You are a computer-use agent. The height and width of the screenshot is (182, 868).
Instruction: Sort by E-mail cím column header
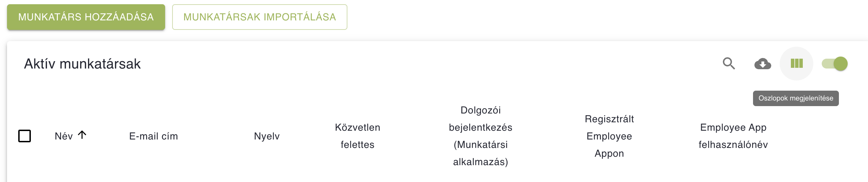(x=154, y=136)
